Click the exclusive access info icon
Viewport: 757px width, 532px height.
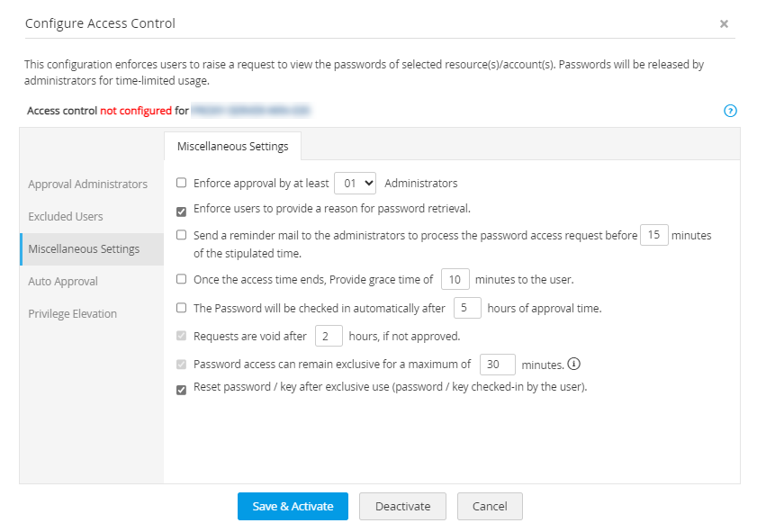[573, 365]
